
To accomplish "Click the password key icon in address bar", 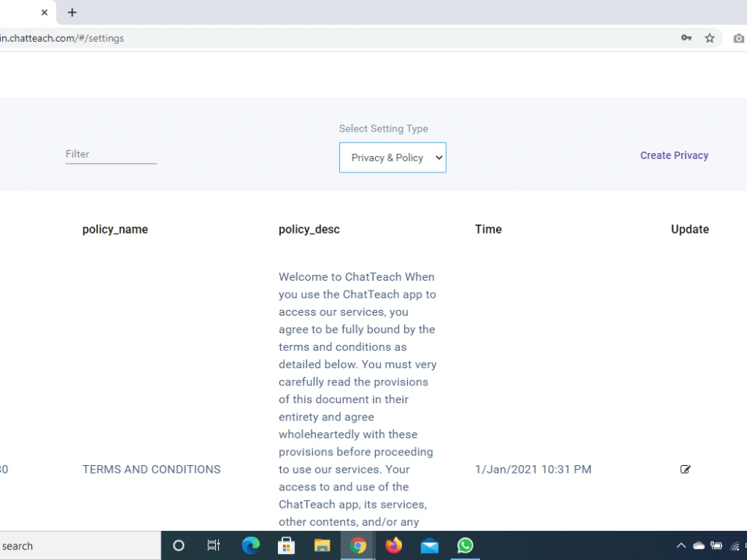I will point(686,37).
